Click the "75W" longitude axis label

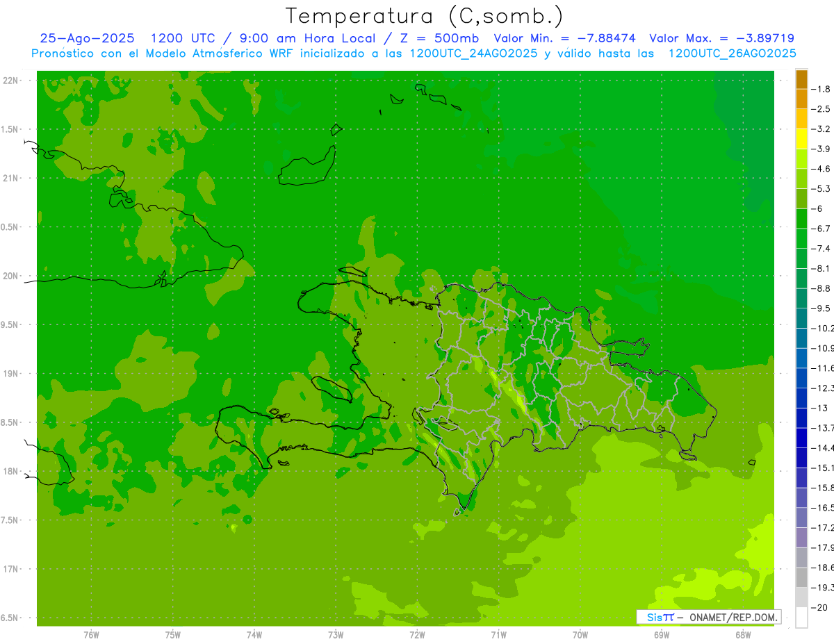coord(172,635)
